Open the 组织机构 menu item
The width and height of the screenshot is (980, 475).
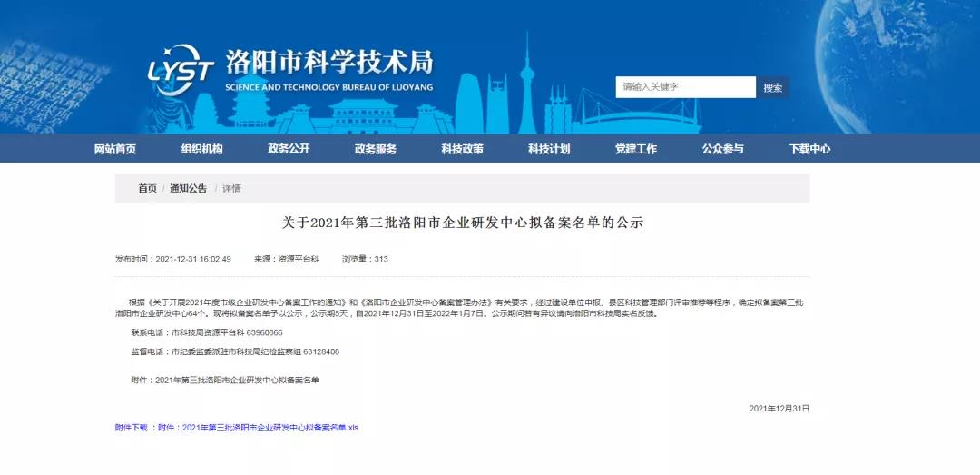(201, 149)
